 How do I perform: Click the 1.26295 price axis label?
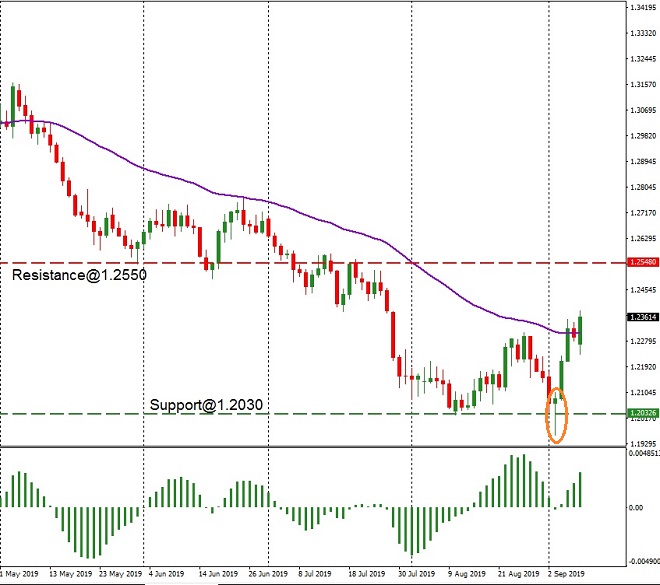[643, 239]
